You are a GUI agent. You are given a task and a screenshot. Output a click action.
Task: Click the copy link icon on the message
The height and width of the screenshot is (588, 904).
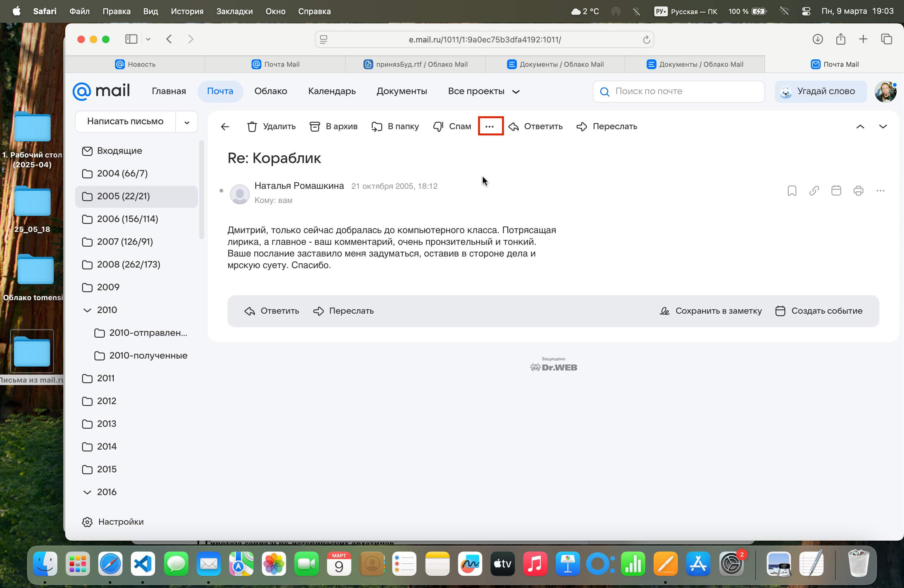[x=814, y=191]
